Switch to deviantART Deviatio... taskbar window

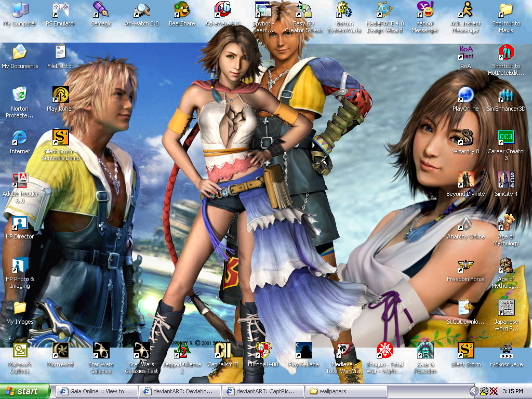[179, 391]
